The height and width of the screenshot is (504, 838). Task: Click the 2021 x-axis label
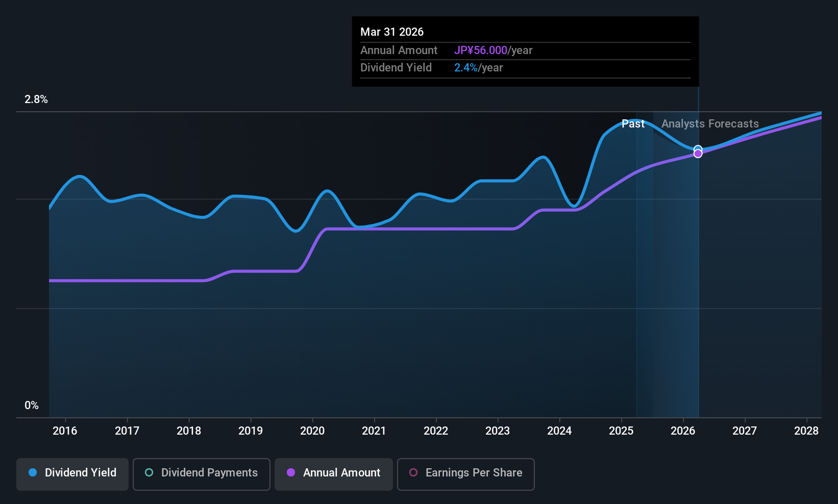374,431
